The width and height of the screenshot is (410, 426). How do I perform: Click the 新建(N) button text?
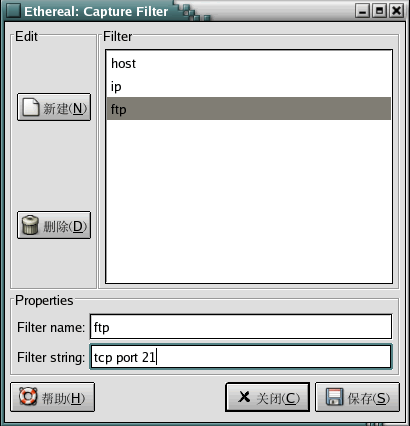[x=65, y=108]
